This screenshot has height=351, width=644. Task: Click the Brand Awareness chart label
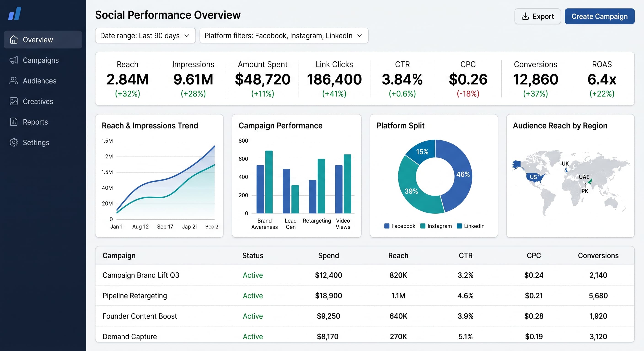pyautogui.click(x=265, y=224)
